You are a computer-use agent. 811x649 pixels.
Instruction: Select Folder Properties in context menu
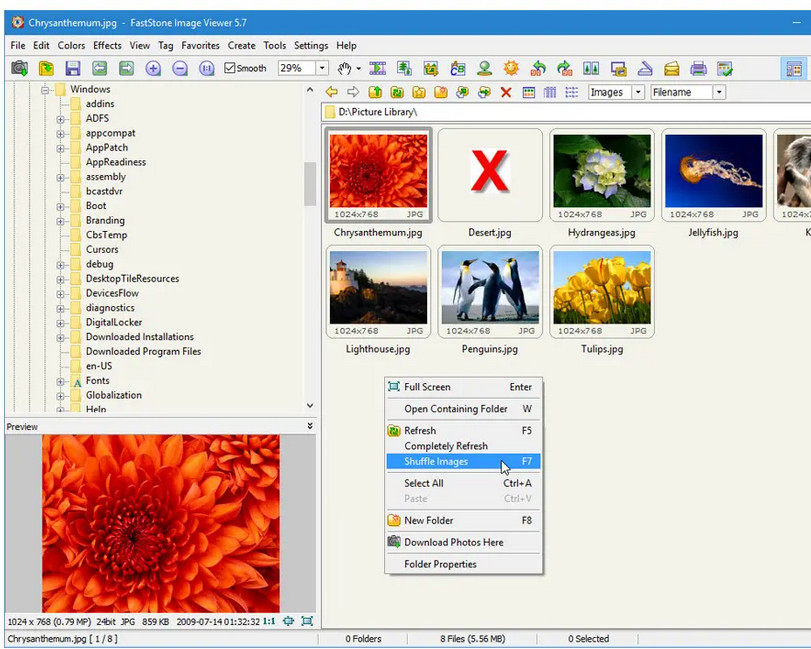440,564
